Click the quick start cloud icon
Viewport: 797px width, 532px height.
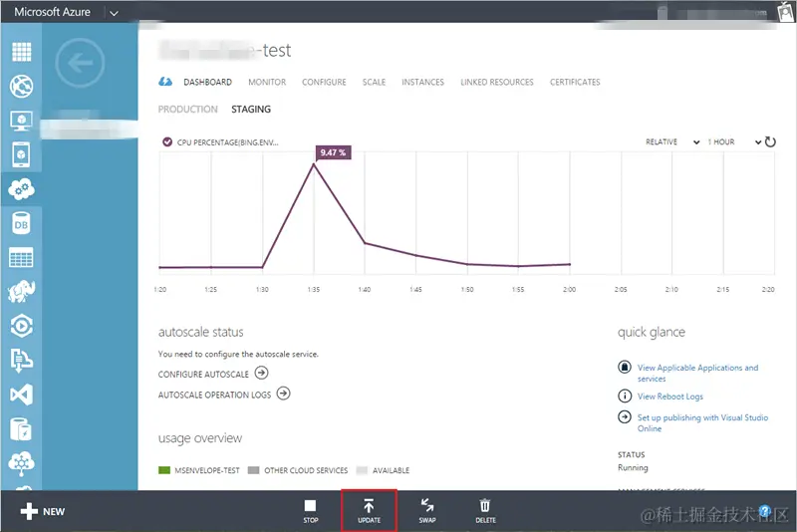(x=165, y=82)
